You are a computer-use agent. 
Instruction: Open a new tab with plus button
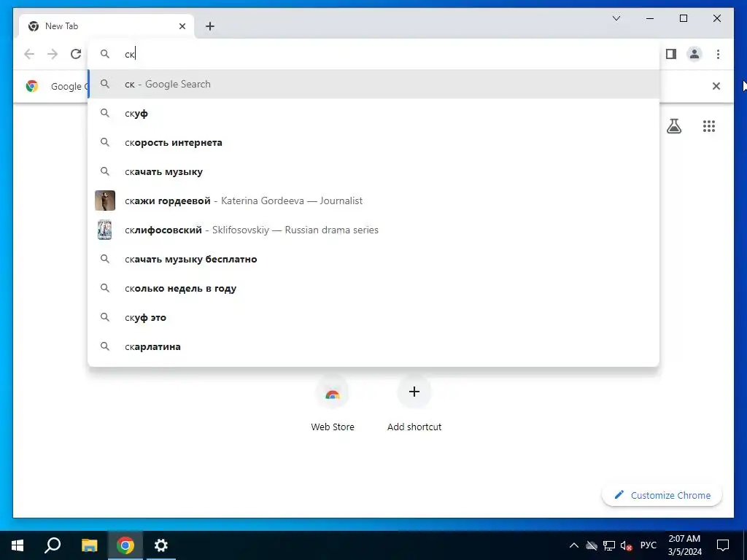pyautogui.click(x=209, y=26)
